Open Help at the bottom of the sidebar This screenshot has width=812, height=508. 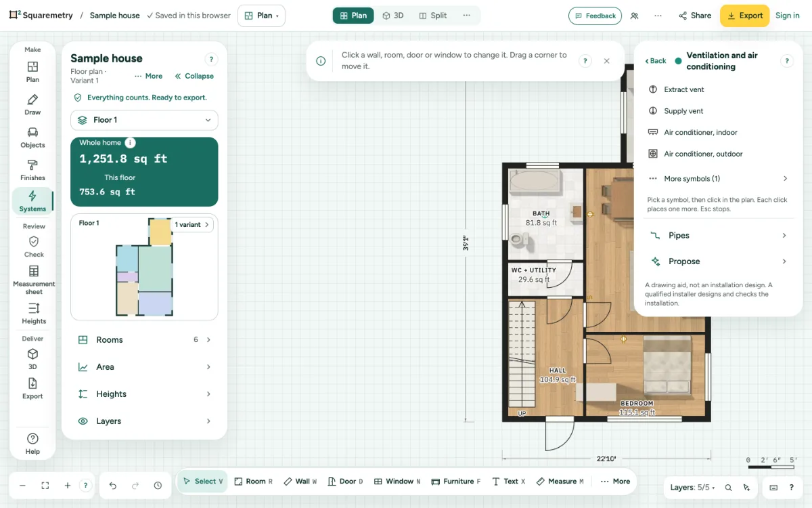pyautogui.click(x=32, y=444)
